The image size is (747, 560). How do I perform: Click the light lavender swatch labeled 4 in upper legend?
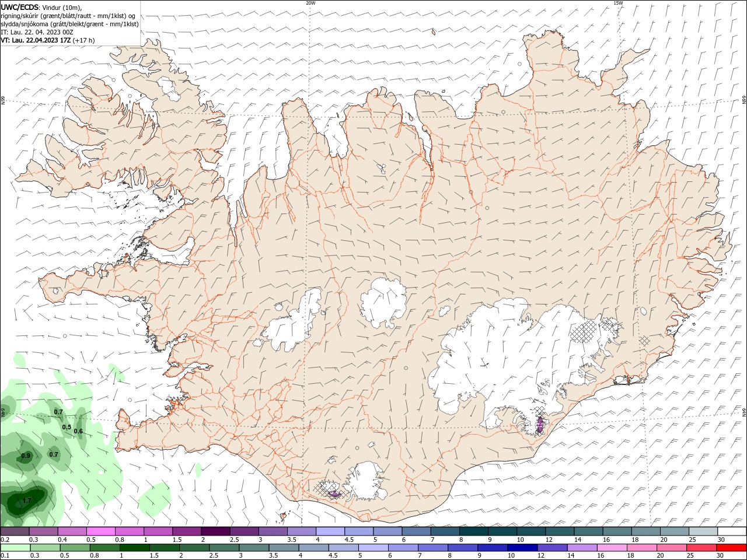[x=330, y=531]
